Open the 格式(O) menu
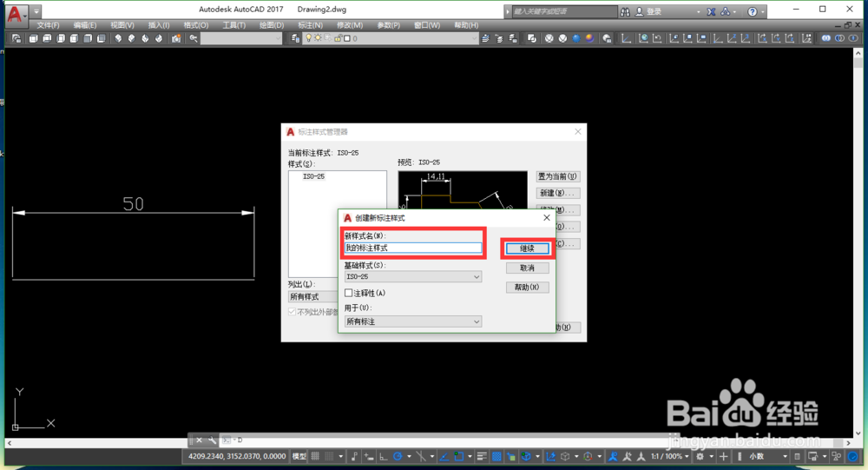Image resolution: width=868 pixels, height=470 pixels. point(196,25)
